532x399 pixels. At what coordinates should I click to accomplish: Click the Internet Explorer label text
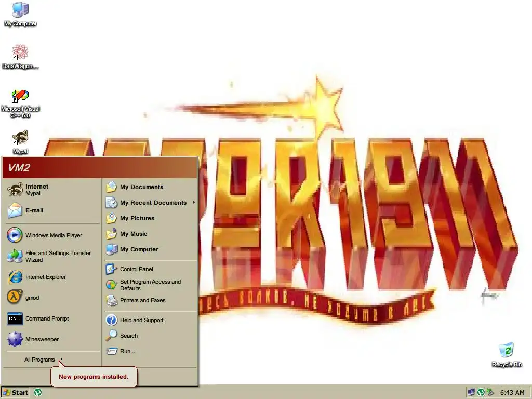(46, 277)
